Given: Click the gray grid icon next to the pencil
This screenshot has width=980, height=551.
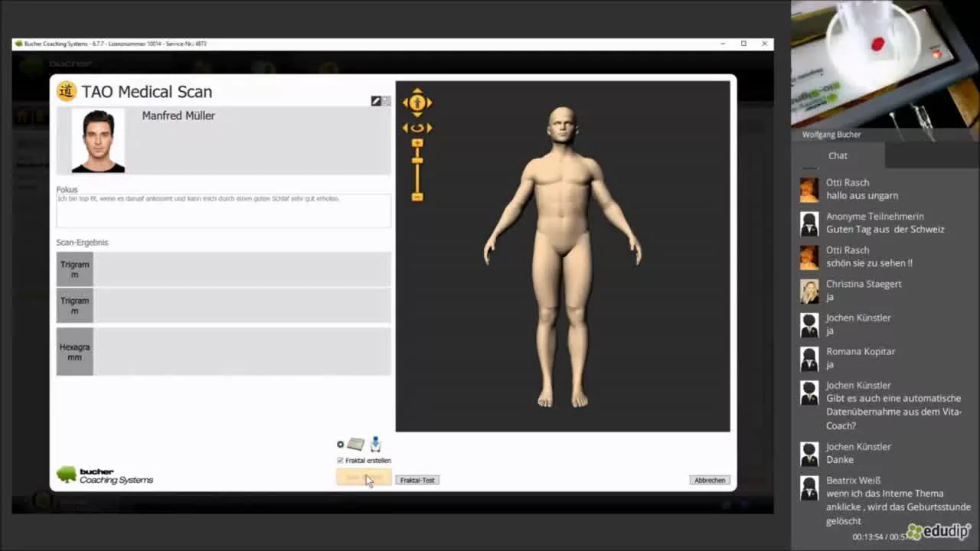Looking at the screenshot, I should click(x=387, y=101).
